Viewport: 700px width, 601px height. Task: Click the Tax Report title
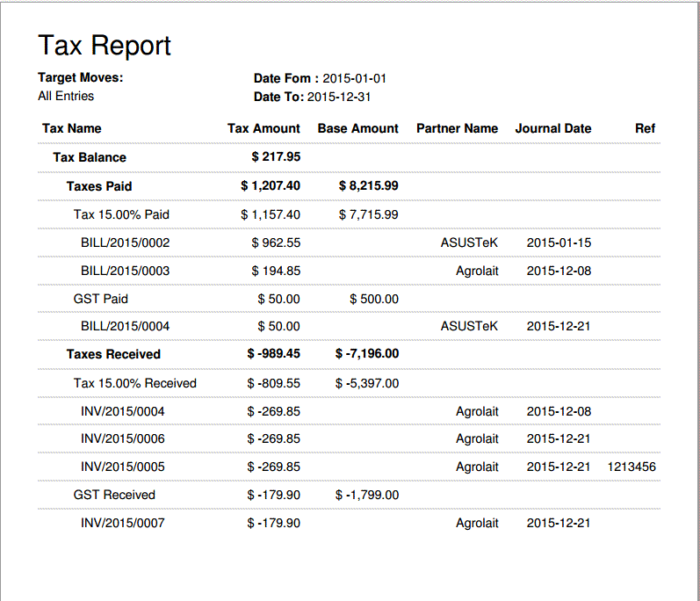[105, 46]
